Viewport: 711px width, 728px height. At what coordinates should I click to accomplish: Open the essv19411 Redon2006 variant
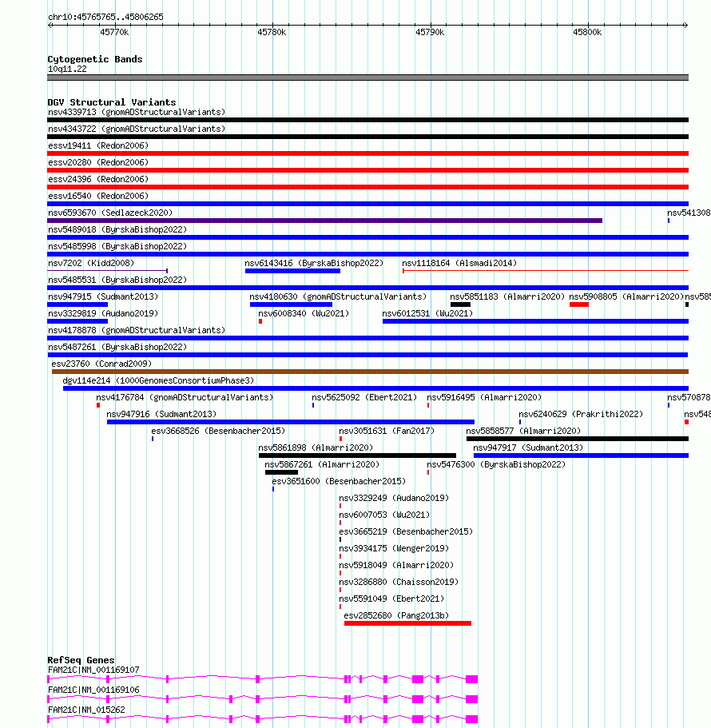coord(98,145)
